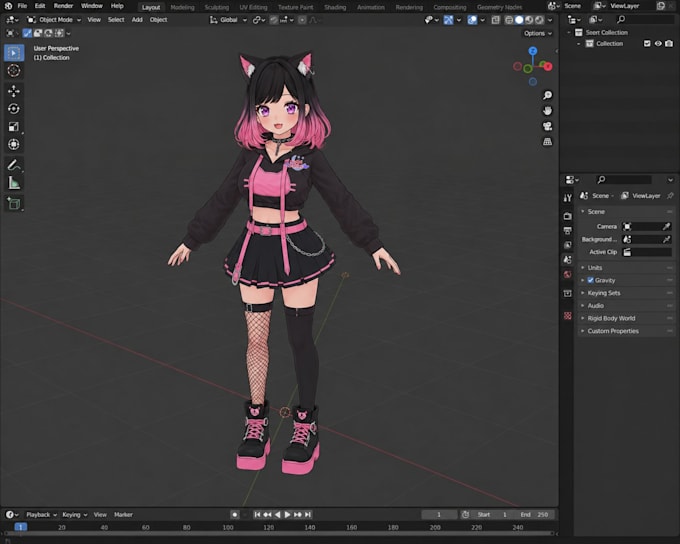This screenshot has width=680, height=544.
Task: Open the Tool properties tab
Action: click(x=568, y=198)
